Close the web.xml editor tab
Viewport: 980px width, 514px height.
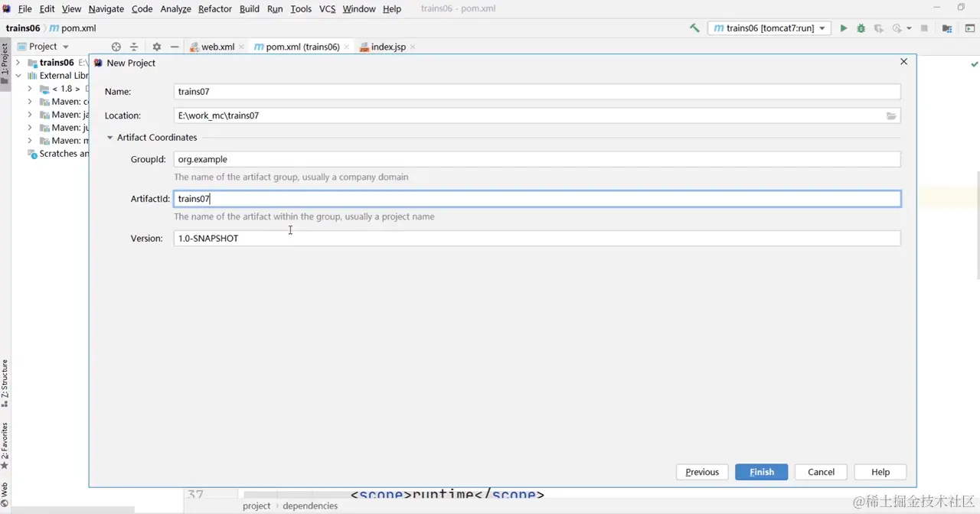241,47
